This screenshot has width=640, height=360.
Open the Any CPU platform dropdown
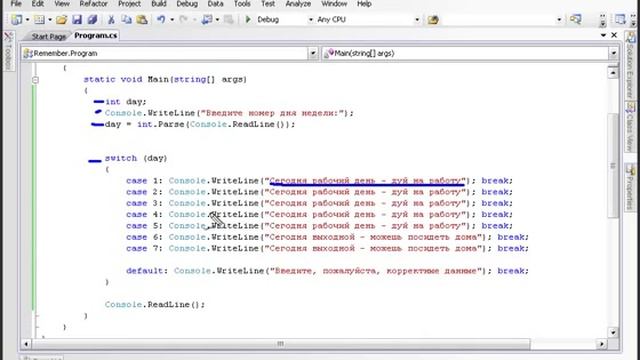pos(417,20)
